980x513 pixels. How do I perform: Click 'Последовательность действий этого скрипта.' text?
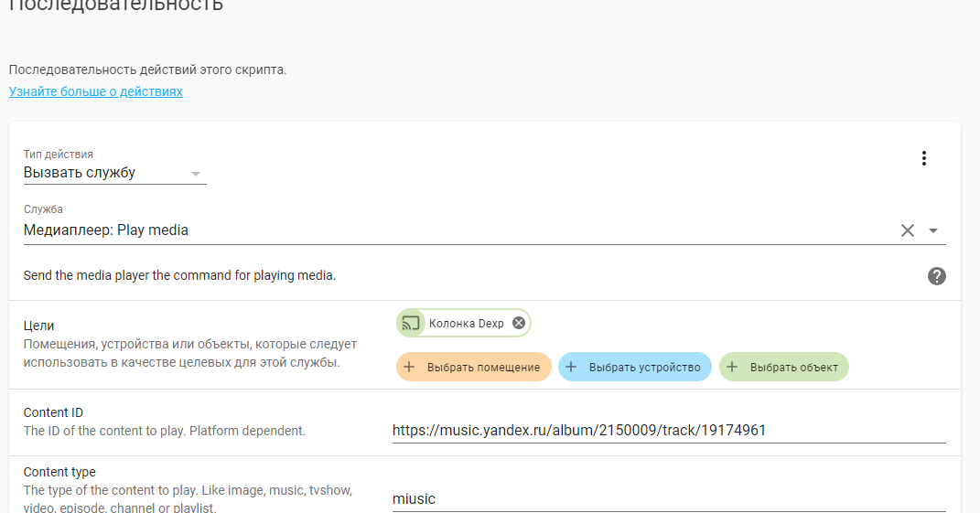147,69
